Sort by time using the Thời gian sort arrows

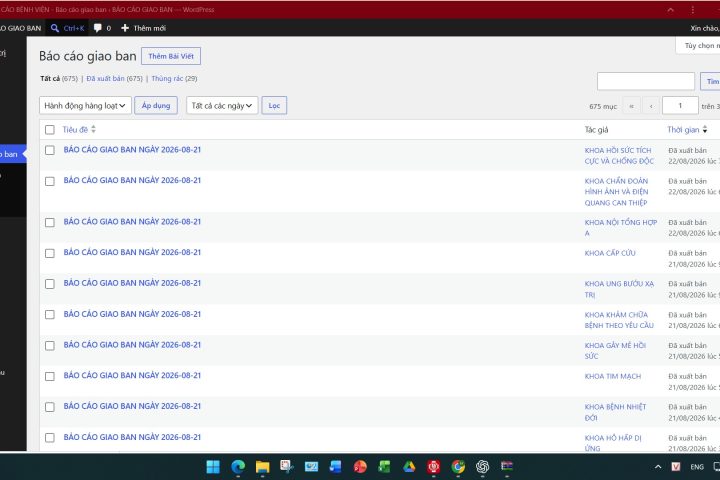[x=705, y=130]
